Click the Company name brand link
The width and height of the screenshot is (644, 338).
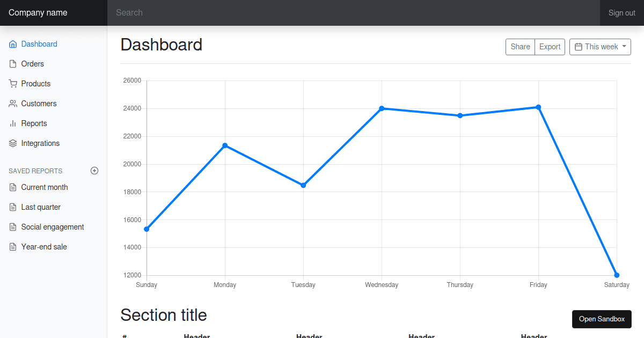[38, 13]
